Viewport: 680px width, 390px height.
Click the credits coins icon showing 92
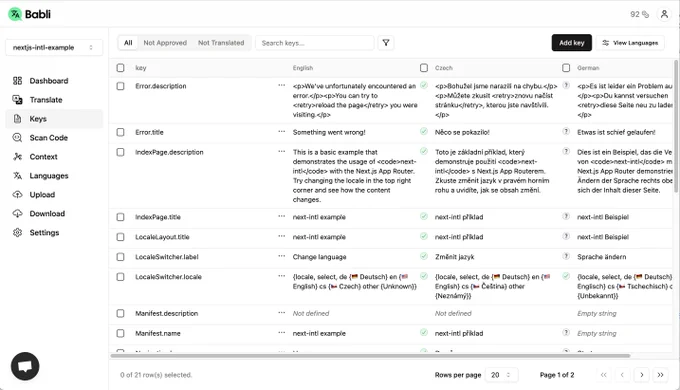(x=645, y=14)
